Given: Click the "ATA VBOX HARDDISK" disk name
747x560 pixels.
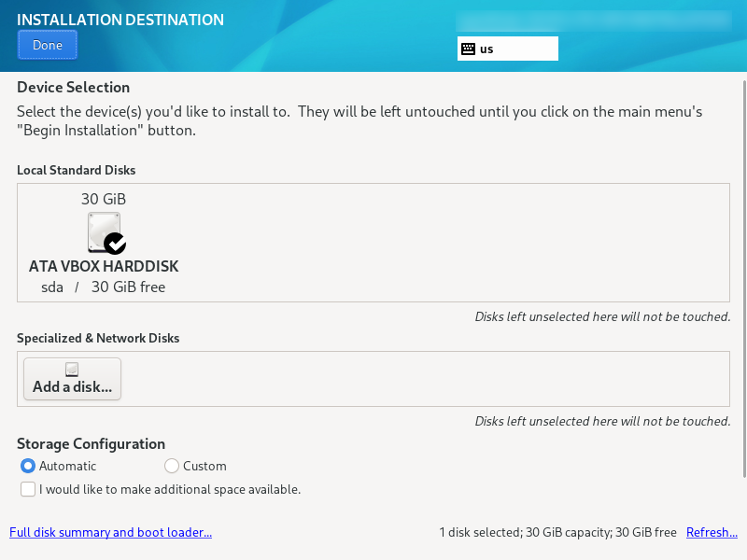Looking at the screenshot, I should click(104, 266).
